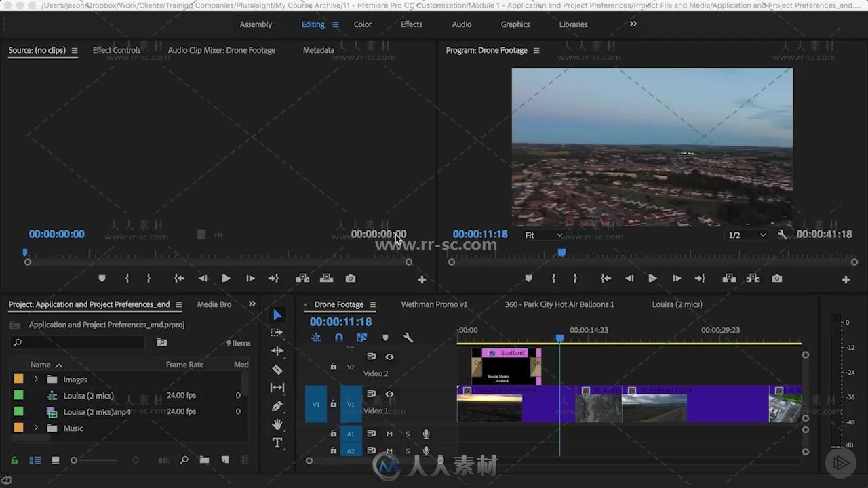Open Program monitor button editor plus
Viewport: 868px width, 488px height.
click(846, 279)
